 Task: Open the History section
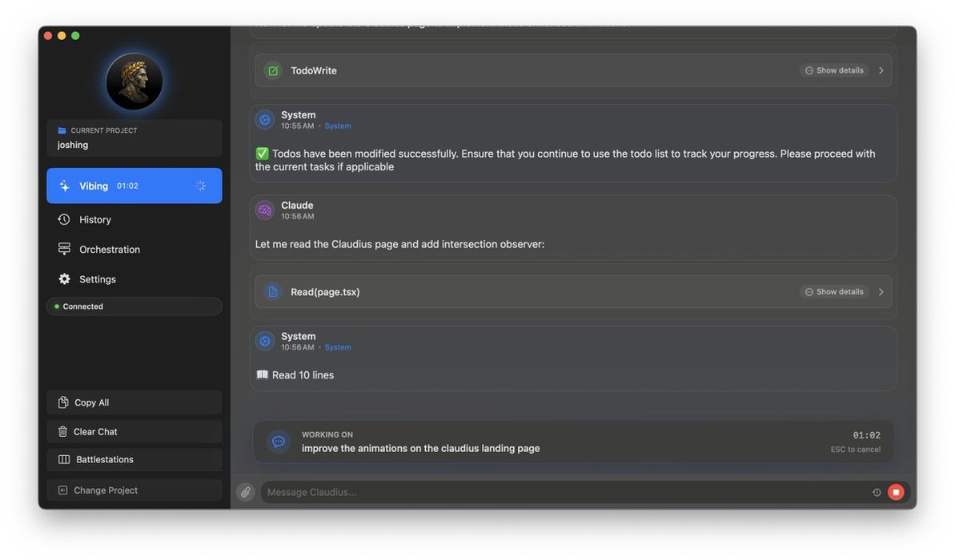94,219
